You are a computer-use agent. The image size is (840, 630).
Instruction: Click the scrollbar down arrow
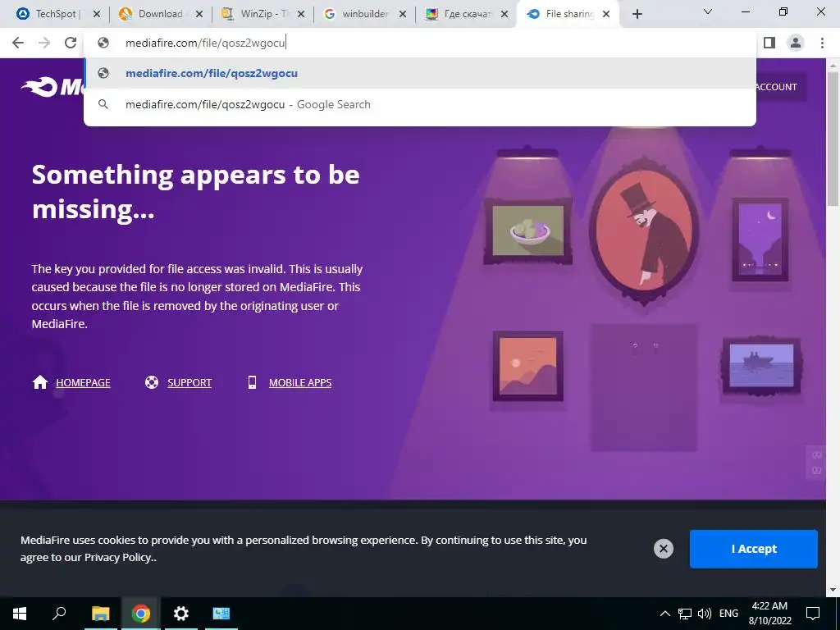(833, 590)
